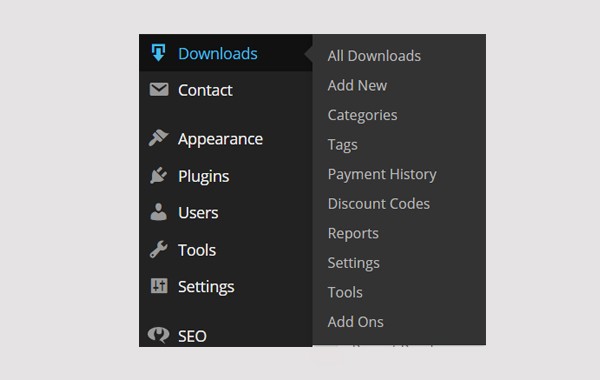Open the Plugins menu label

(204, 176)
